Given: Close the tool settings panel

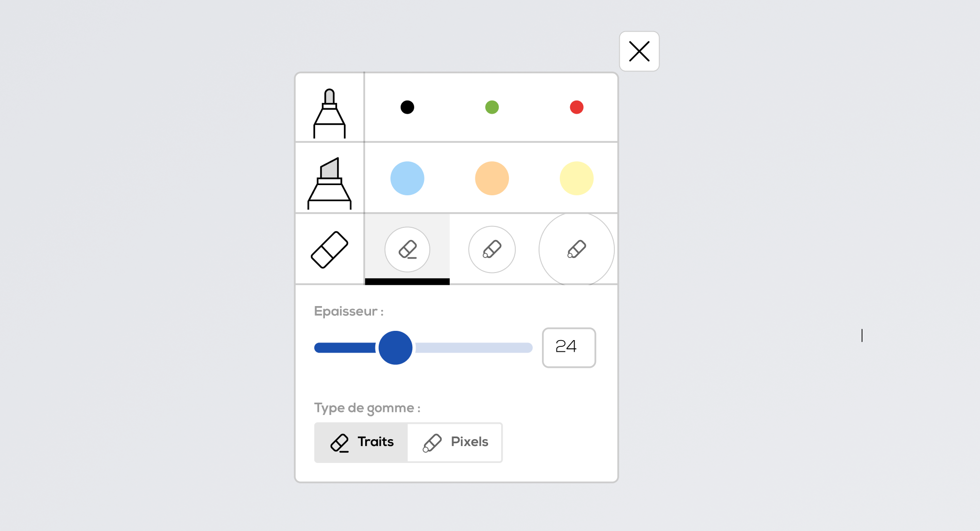Looking at the screenshot, I should click(639, 51).
